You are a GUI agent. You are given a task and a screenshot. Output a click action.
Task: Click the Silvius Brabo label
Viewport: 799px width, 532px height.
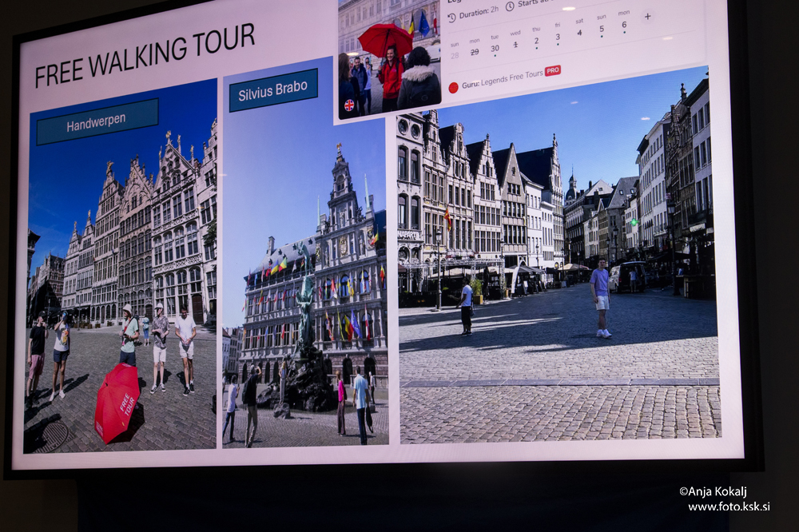click(273, 89)
